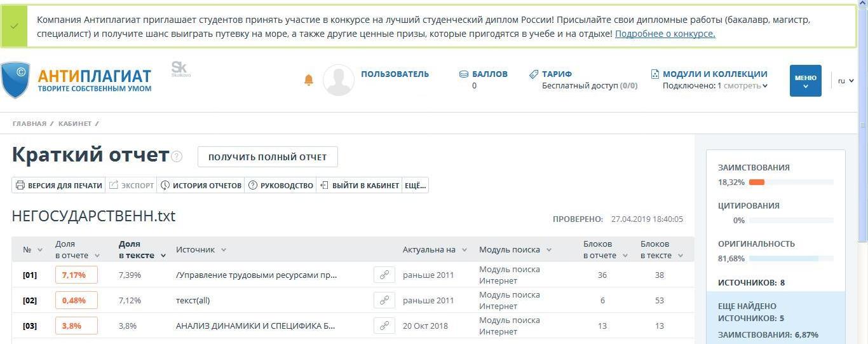Click the Заимствования progress bar
Viewport: 868px width, 344px height.
pos(790,182)
